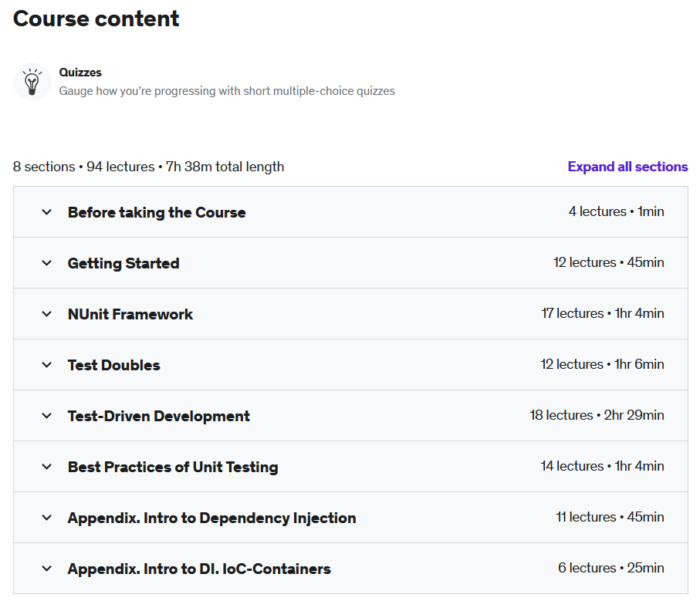
Task: Open the Getting Started section title
Action: tap(123, 263)
